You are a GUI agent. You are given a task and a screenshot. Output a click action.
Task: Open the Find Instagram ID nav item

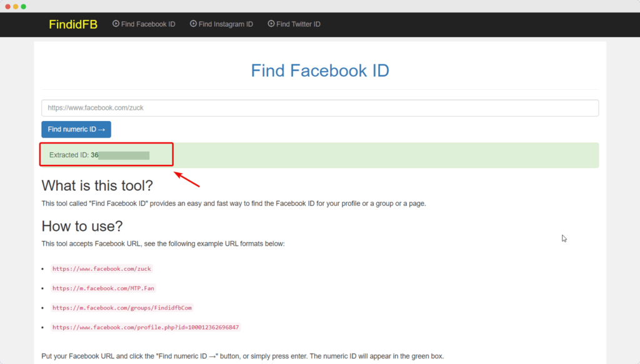225,24
